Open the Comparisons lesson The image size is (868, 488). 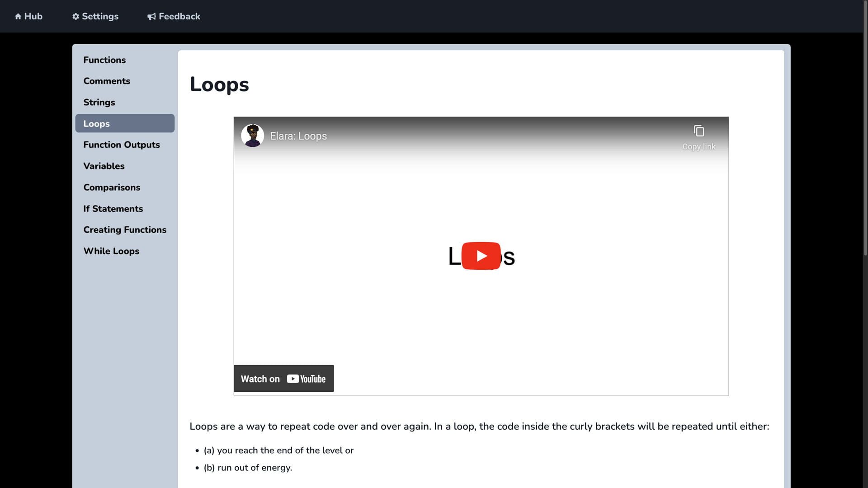112,188
